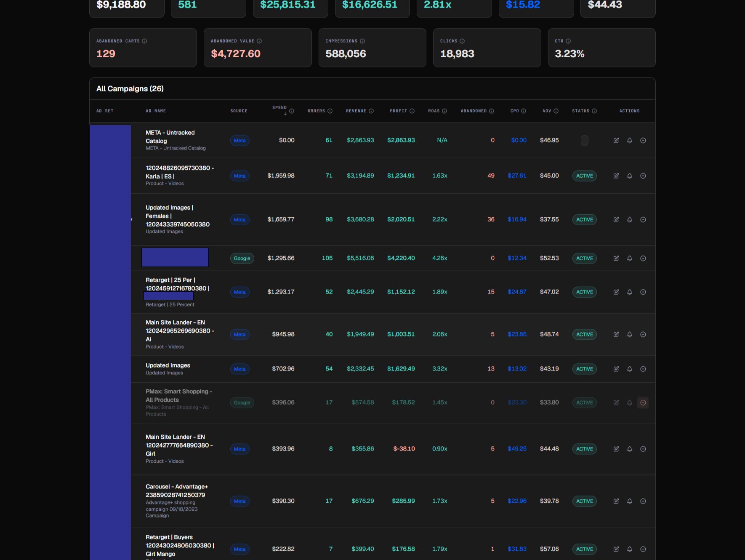The width and height of the screenshot is (745, 560).
Task: Edit PMax: Smart Shopping row
Action: [x=616, y=403]
